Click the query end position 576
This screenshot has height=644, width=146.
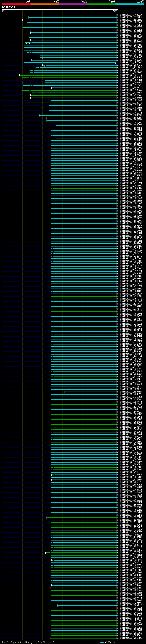click(x=115, y=11)
